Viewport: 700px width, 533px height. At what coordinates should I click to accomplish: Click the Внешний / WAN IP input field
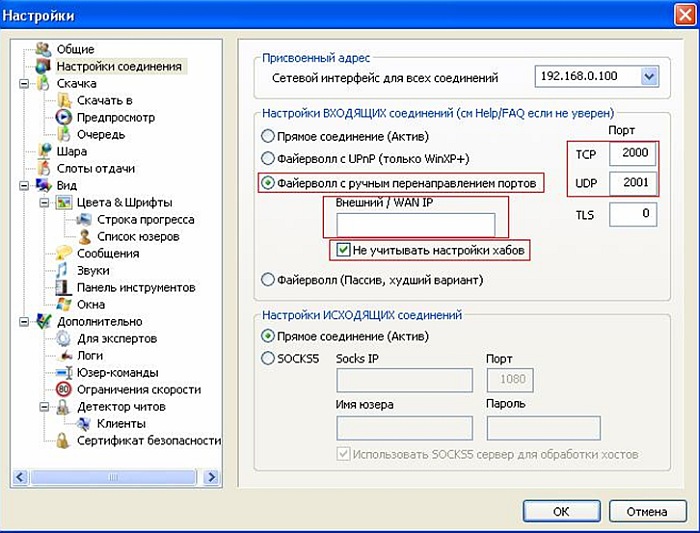click(x=409, y=223)
